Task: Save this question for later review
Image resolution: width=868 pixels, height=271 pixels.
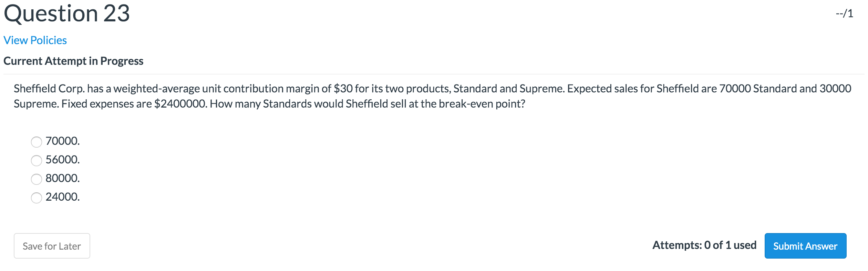Action: 51,245
